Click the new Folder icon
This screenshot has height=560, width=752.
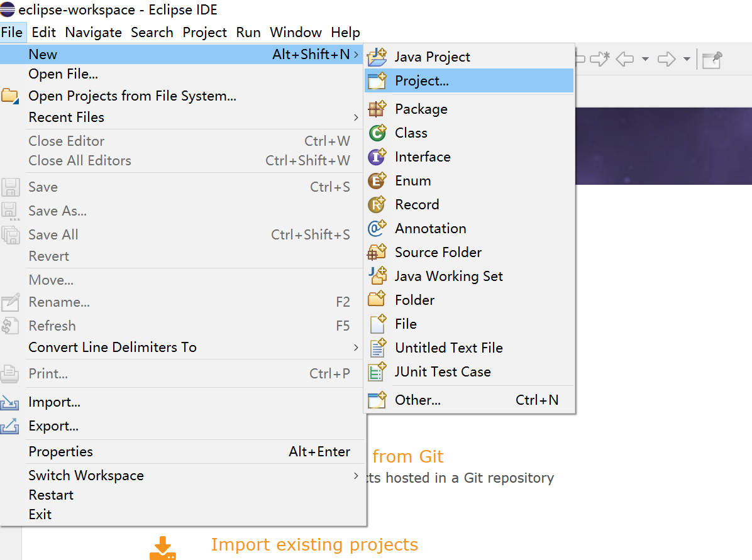[377, 300]
